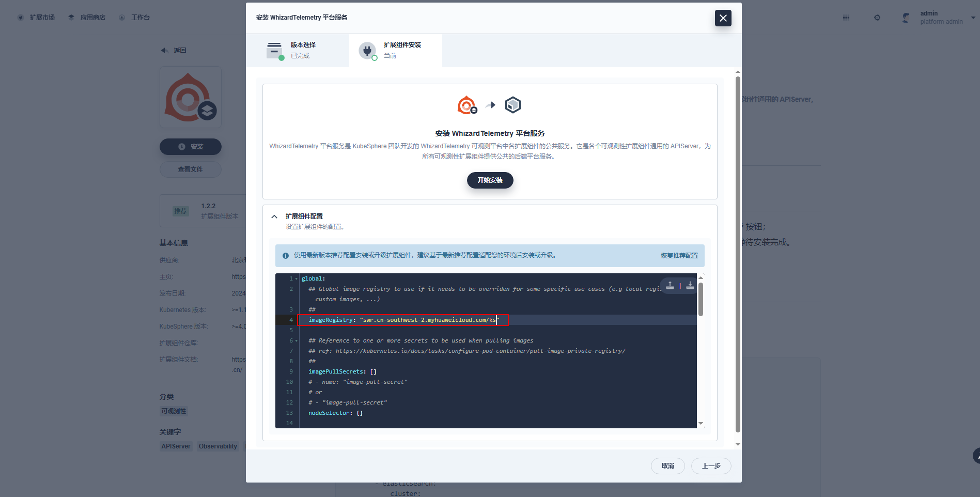The image size is (980, 497).
Task: Click the admin user avatar icon
Action: [906, 18]
